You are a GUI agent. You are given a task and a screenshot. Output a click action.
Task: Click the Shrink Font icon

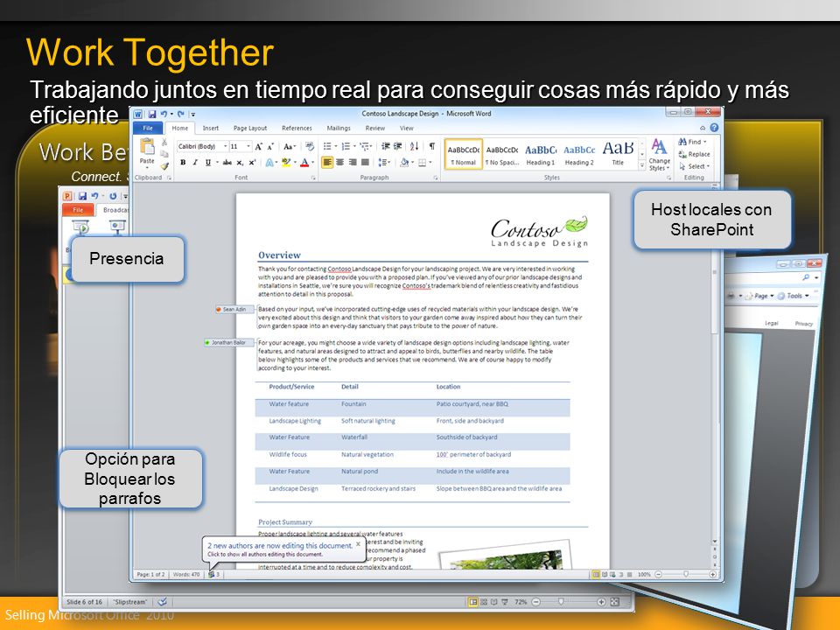pyautogui.click(x=270, y=146)
